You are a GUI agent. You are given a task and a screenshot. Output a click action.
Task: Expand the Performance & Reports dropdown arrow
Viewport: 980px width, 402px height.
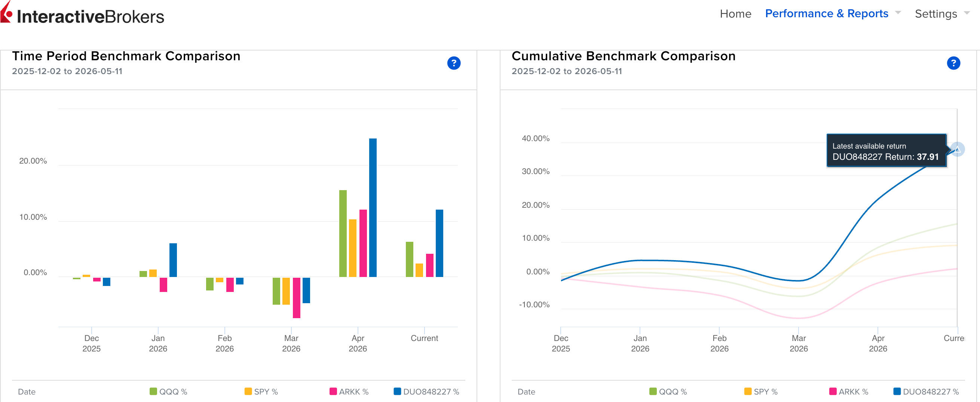(x=898, y=13)
